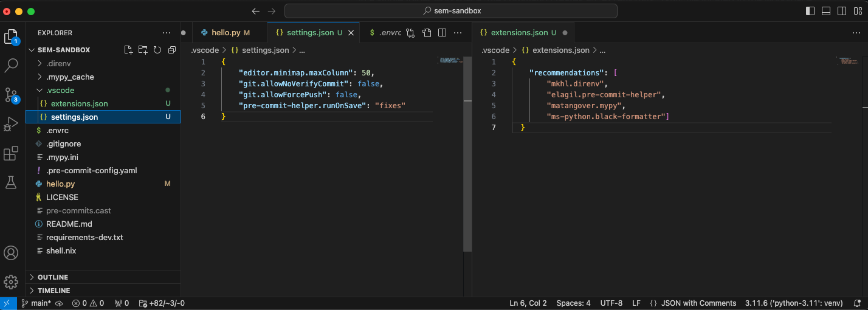868x310 pixels.
Task: Click the Open Changes compare icon
Action: (411, 33)
